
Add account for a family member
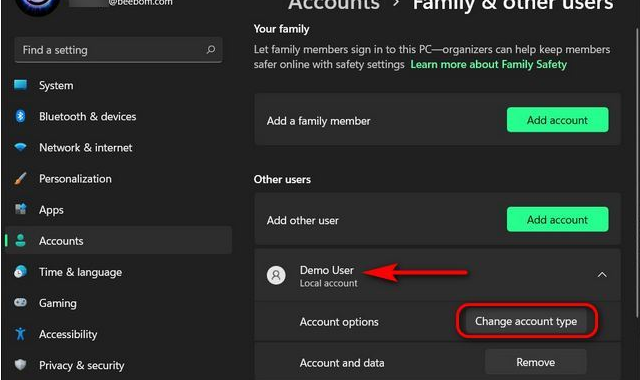click(x=558, y=120)
